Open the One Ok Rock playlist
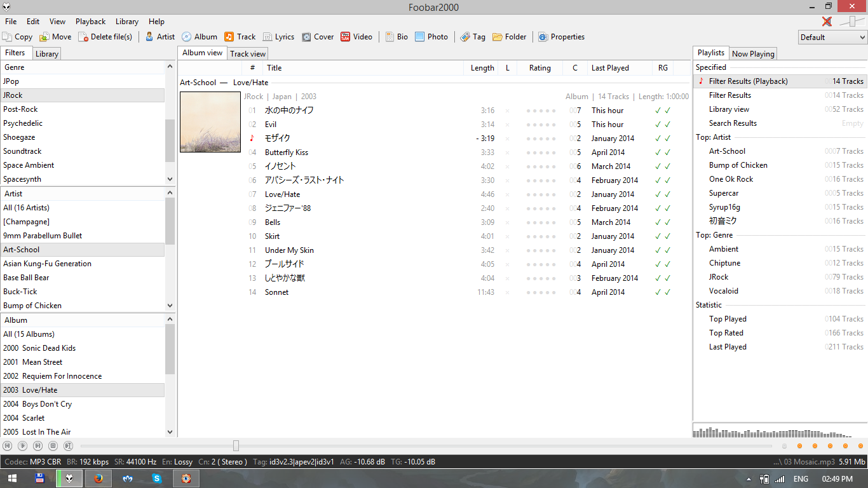Viewport: 868px width, 488px height. (780, 179)
